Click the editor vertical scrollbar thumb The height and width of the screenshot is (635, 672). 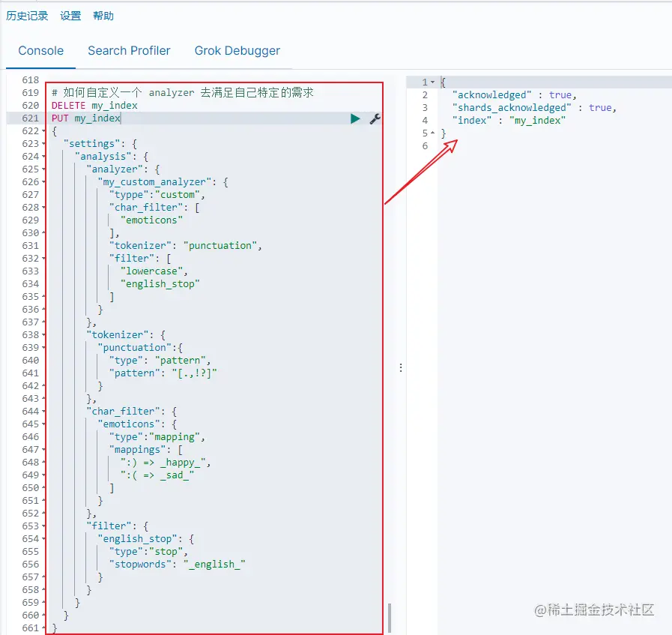(390, 618)
